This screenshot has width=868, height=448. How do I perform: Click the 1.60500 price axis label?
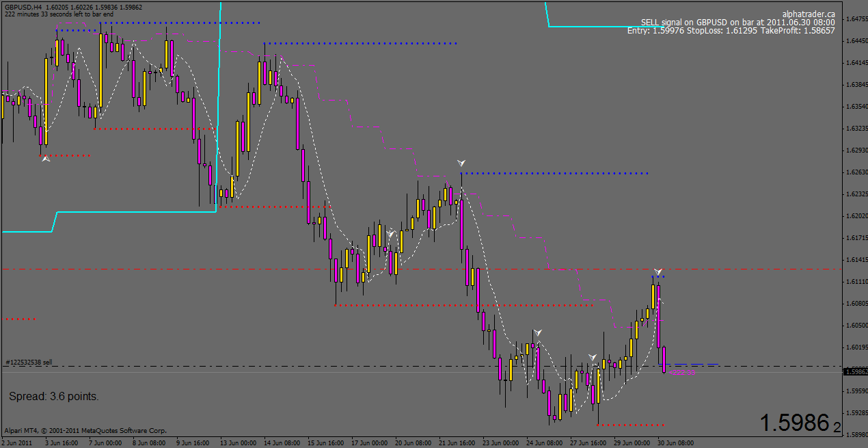[x=856, y=325]
